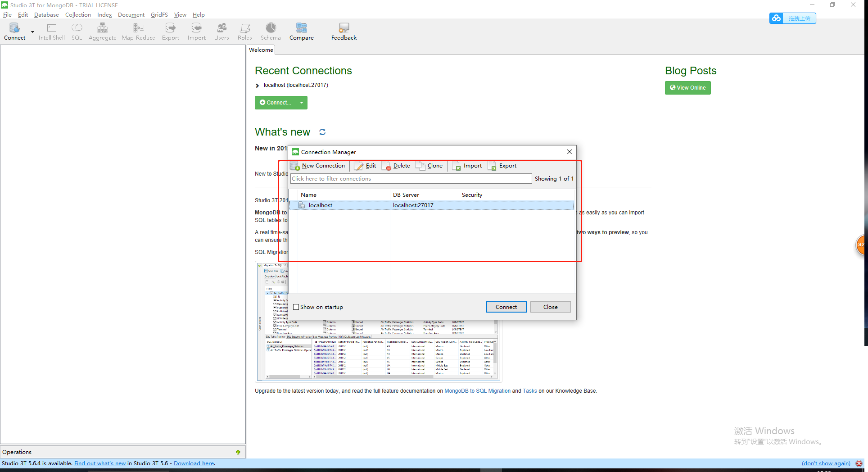868x472 pixels.
Task: Click the Download here link
Action: click(x=194, y=463)
